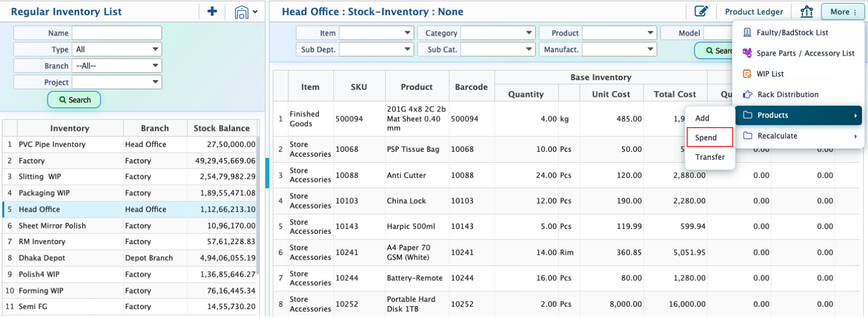Viewport: 868px width, 317px height.
Task: Select Polish4 WIP row
Action: (130, 274)
